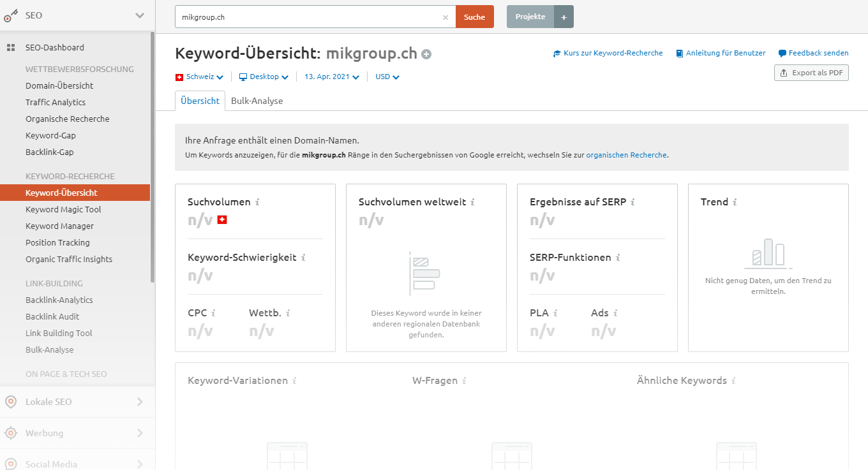Screen dimensions: 868x470
Task: Click the Lokale SEO pin icon
Action: pos(10,402)
